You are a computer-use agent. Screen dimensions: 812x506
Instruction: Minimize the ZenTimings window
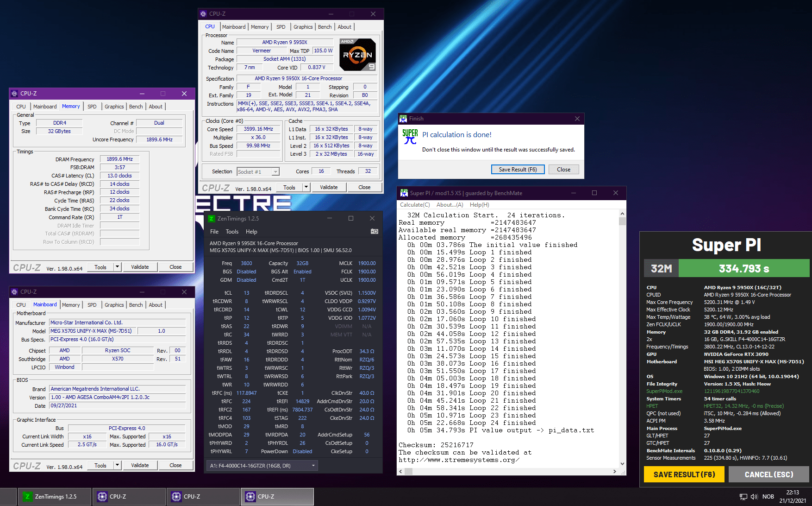330,218
